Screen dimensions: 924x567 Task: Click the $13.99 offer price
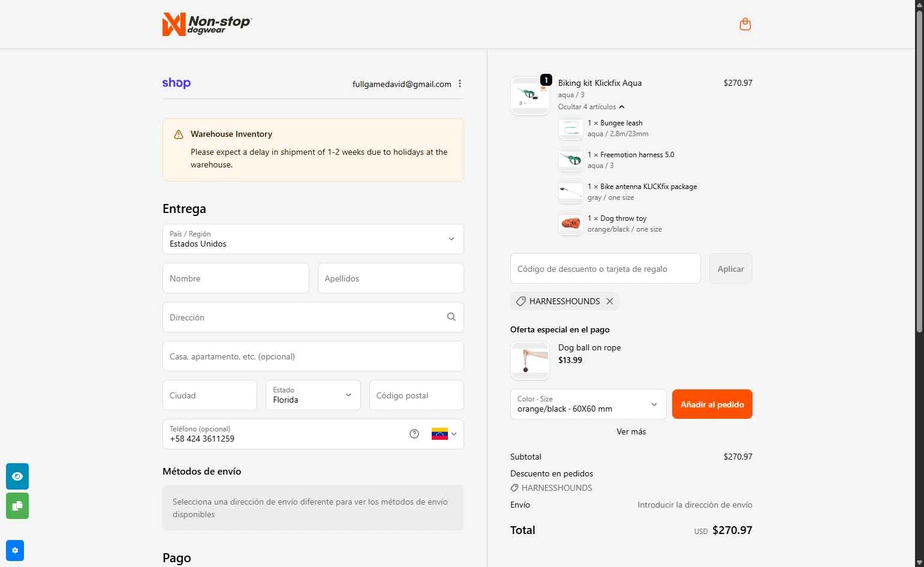[570, 360]
